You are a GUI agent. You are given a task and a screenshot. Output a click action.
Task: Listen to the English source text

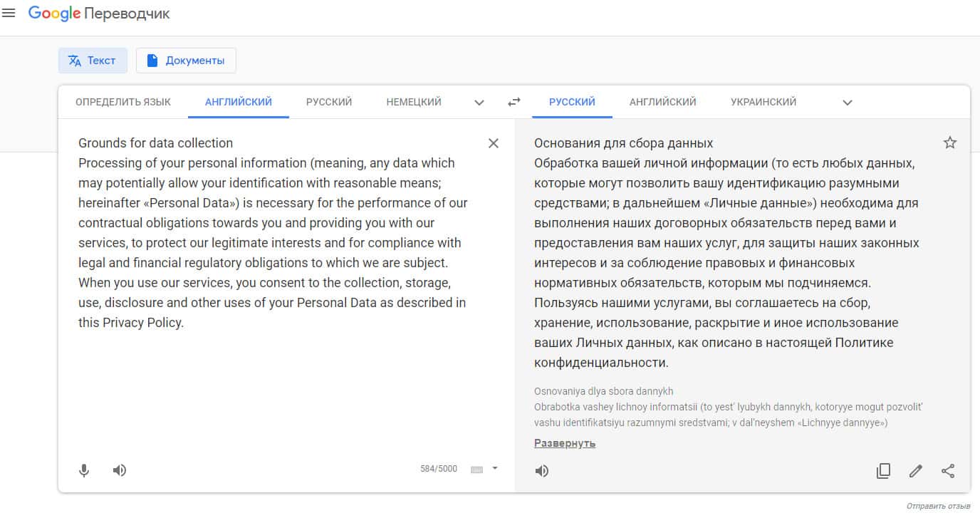(x=120, y=470)
